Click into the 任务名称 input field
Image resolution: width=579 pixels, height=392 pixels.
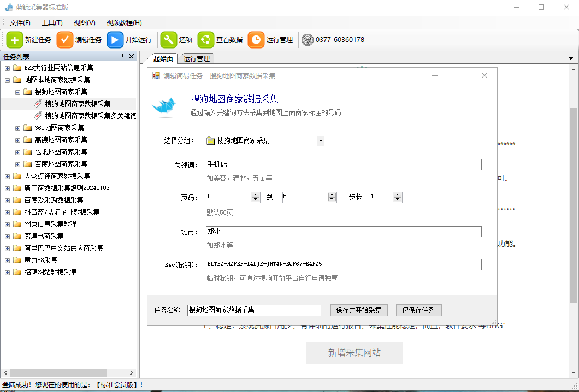pyautogui.click(x=254, y=310)
